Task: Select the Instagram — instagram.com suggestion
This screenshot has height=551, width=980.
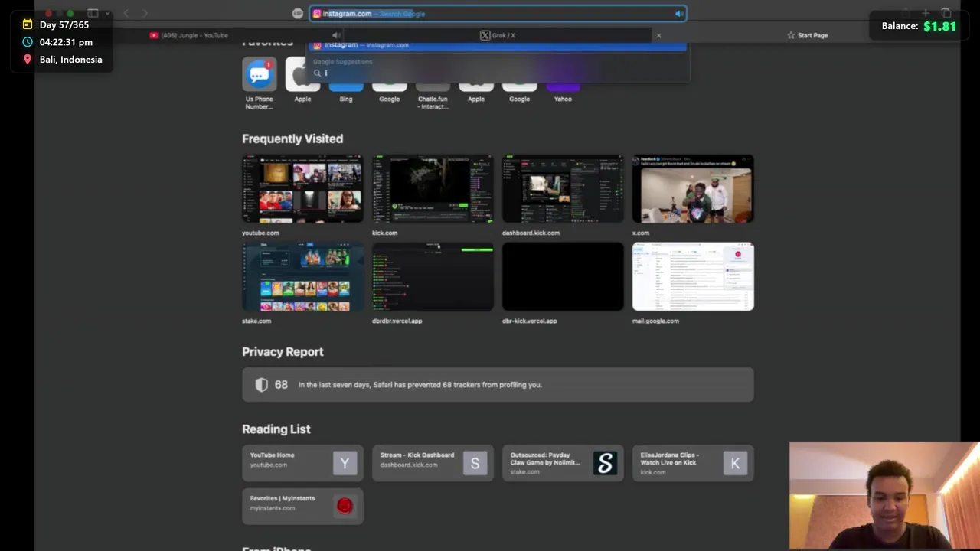Action: click(x=498, y=45)
